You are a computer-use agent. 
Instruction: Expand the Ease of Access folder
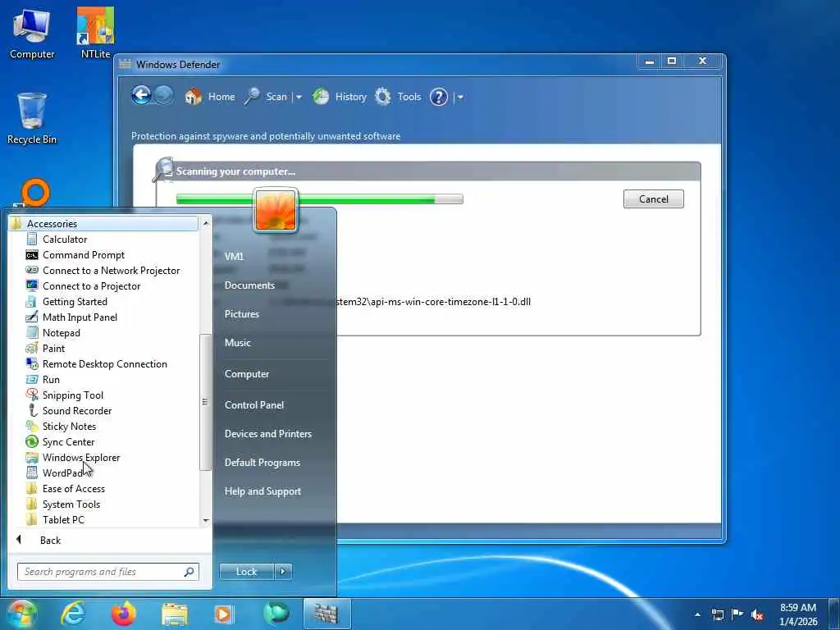point(73,488)
